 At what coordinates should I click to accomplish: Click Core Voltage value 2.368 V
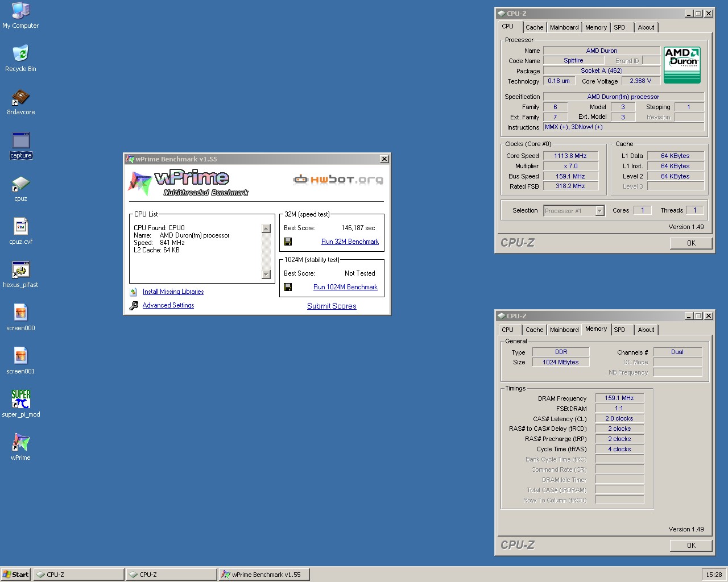pos(640,81)
